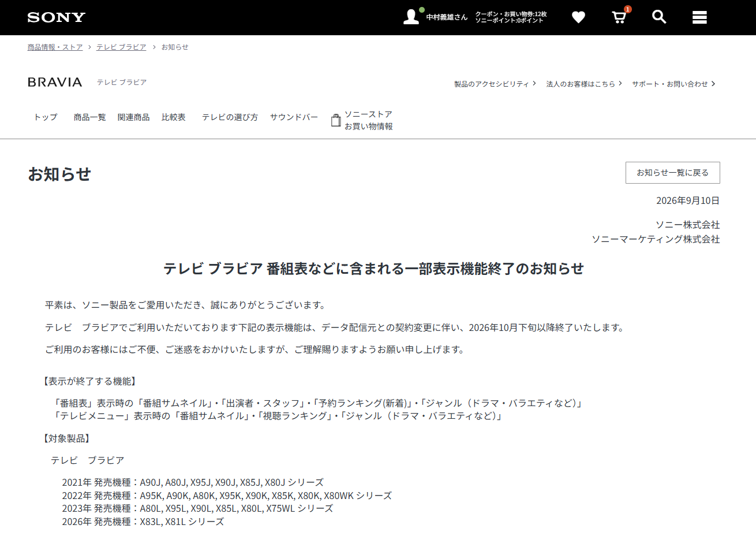Open the 商品情報・ストア breadcrumb link

tap(55, 47)
